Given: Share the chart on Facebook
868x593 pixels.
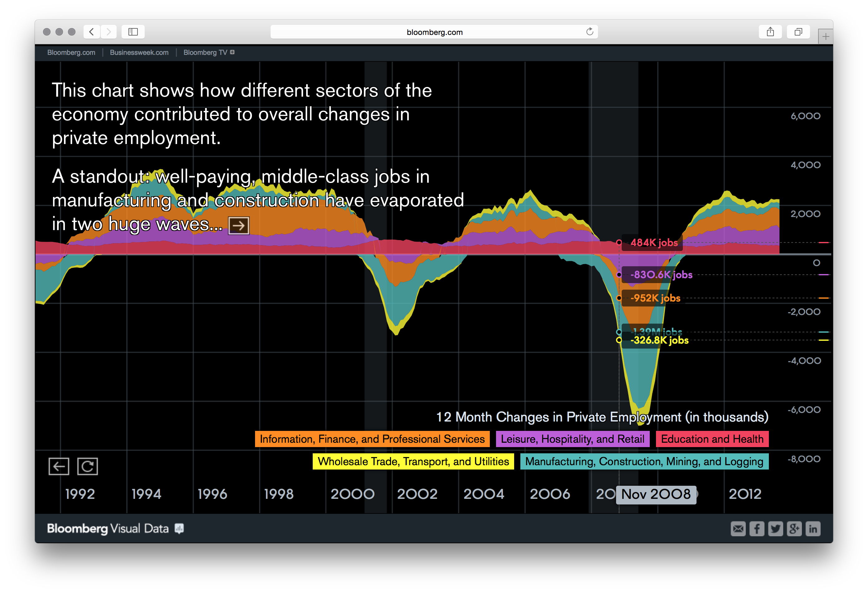Looking at the screenshot, I should coord(757,528).
